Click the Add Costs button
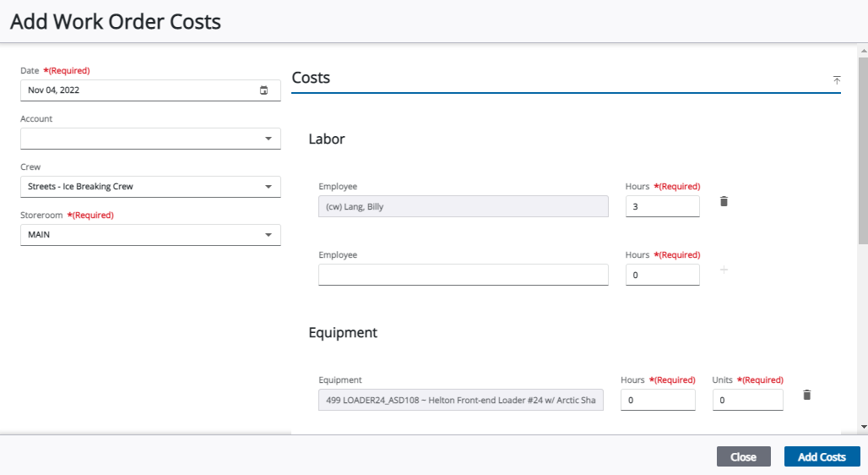868x475 pixels. point(822,456)
